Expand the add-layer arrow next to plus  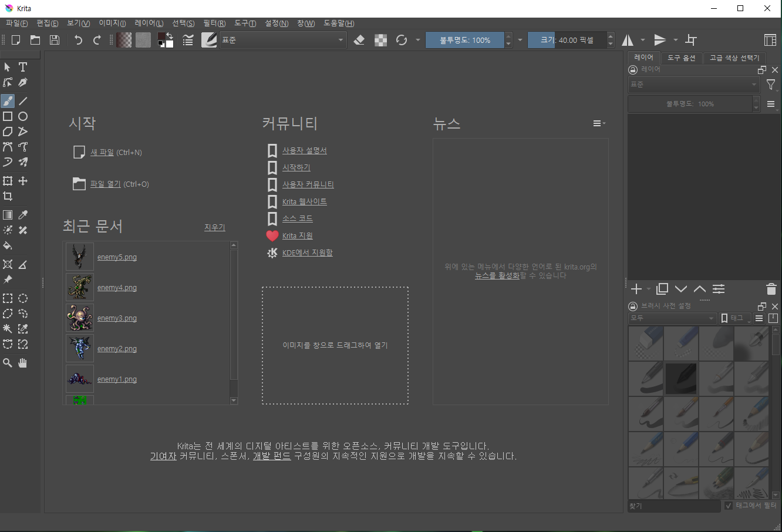[649, 289]
